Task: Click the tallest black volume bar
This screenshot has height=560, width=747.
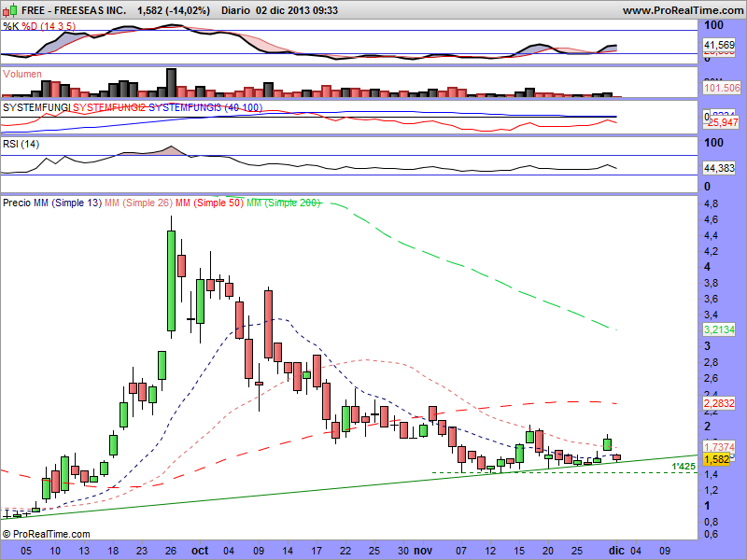Action: 171,83
